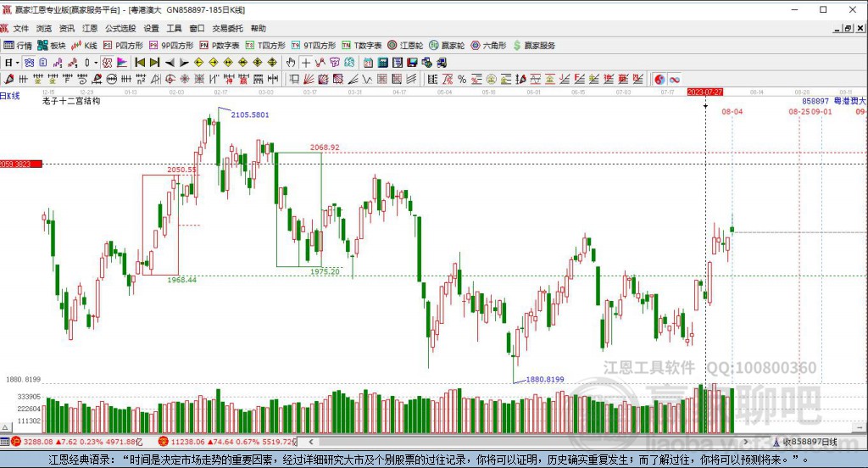
Task: Open the calculator icon
Action: (x=383, y=63)
